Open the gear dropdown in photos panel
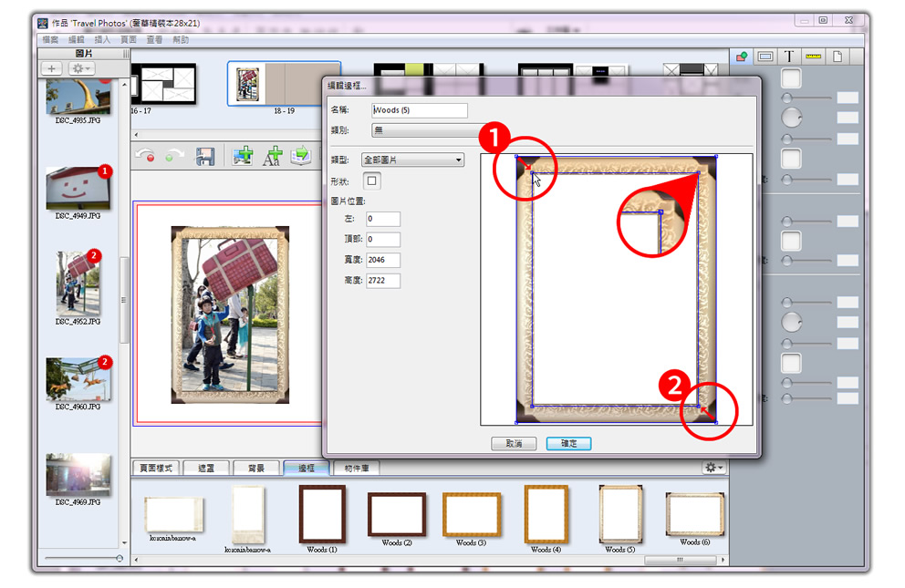The image size is (905, 588). (80, 68)
